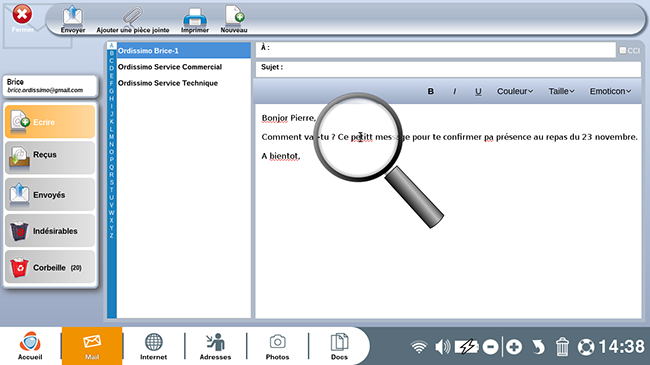This screenshot has height=365, width=650.
Task: Enable the CCI checkbox
Action: point(623,50)
